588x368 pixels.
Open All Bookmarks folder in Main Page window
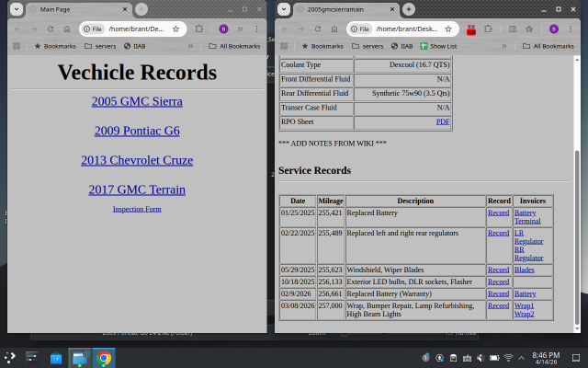(234, 46)
